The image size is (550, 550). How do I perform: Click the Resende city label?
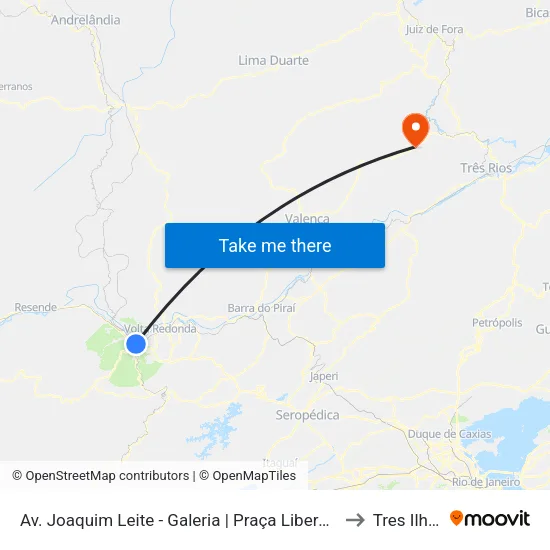[35, 307]
